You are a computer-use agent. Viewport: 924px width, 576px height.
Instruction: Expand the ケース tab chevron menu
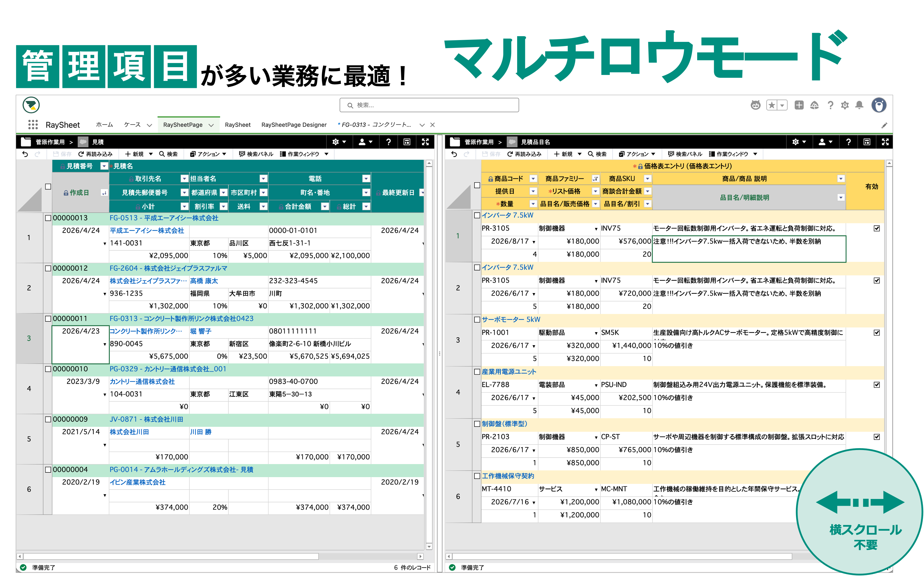[150, 125]
